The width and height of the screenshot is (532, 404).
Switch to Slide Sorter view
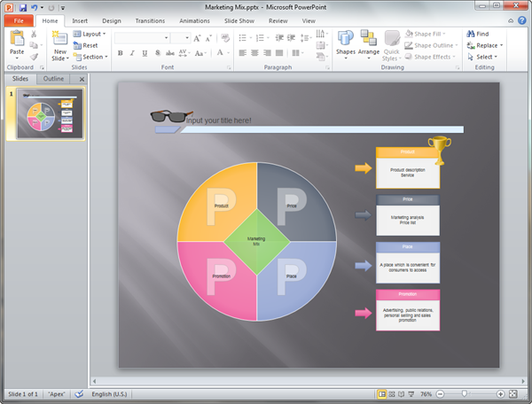coord(392,393)
